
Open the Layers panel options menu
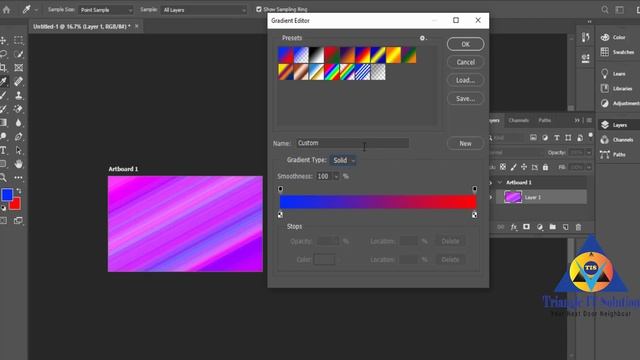click(589, 120)
